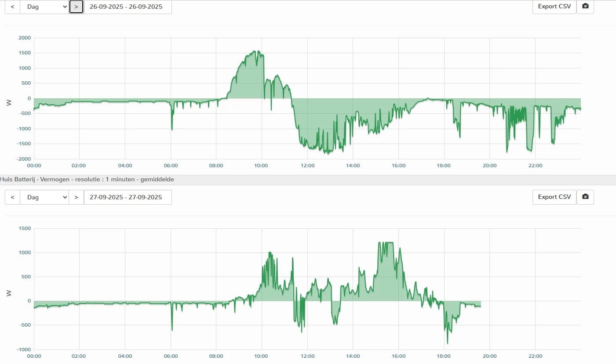Select 10:00 time label on 27-09-2025 chart
616x364 pixels.
(262, 357)
